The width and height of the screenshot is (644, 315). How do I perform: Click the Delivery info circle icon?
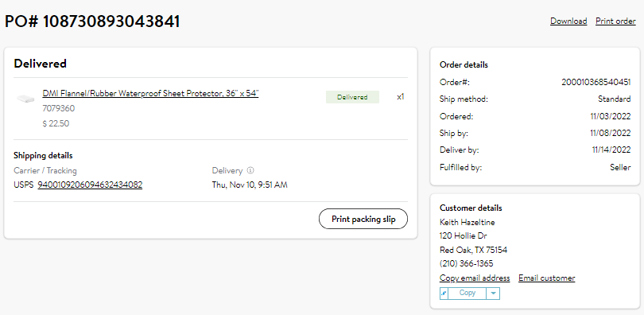tap(250, 170)
